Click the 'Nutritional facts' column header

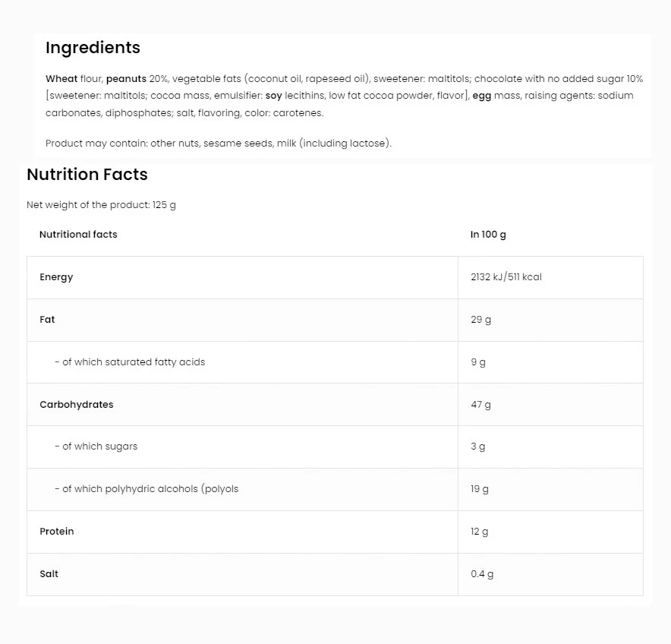(x=78, y=235)
